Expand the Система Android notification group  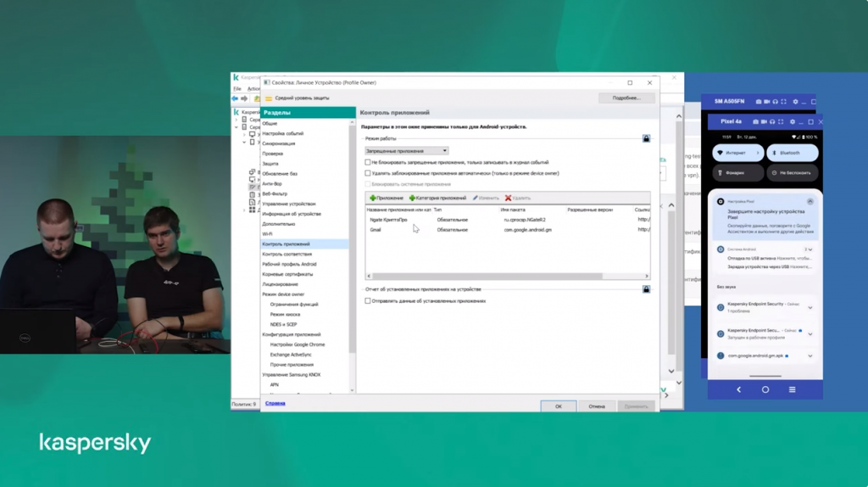810,249
